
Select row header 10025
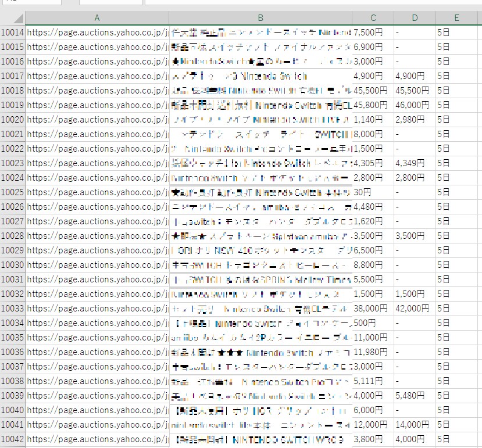tap(13, 192)
